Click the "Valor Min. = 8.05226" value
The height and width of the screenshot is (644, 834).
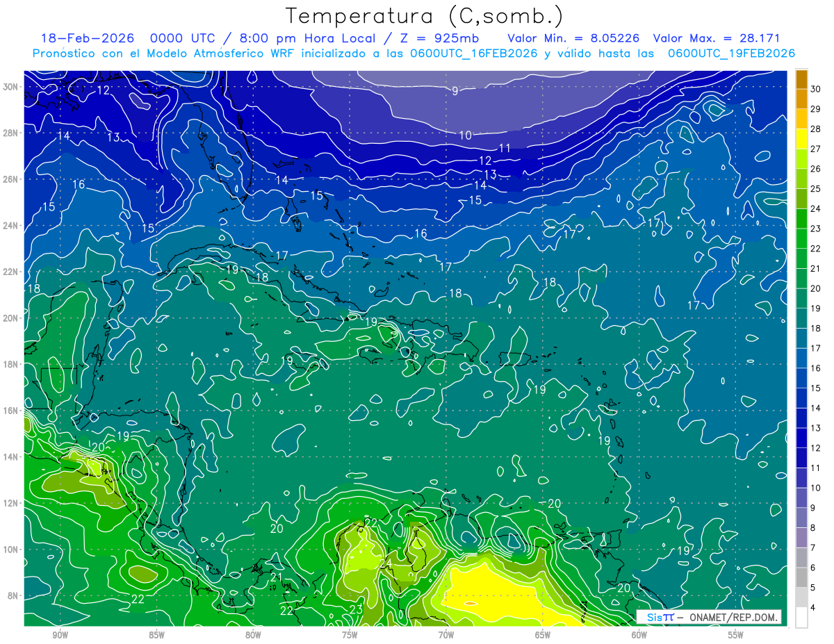pyautogui.click(x=573, y=38)
